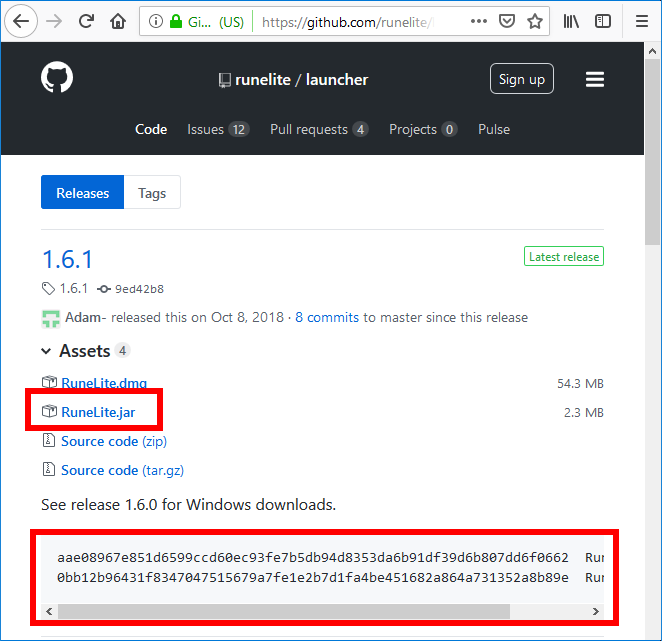
Task: Open the Firefox library icon
Action: point(571,21)
